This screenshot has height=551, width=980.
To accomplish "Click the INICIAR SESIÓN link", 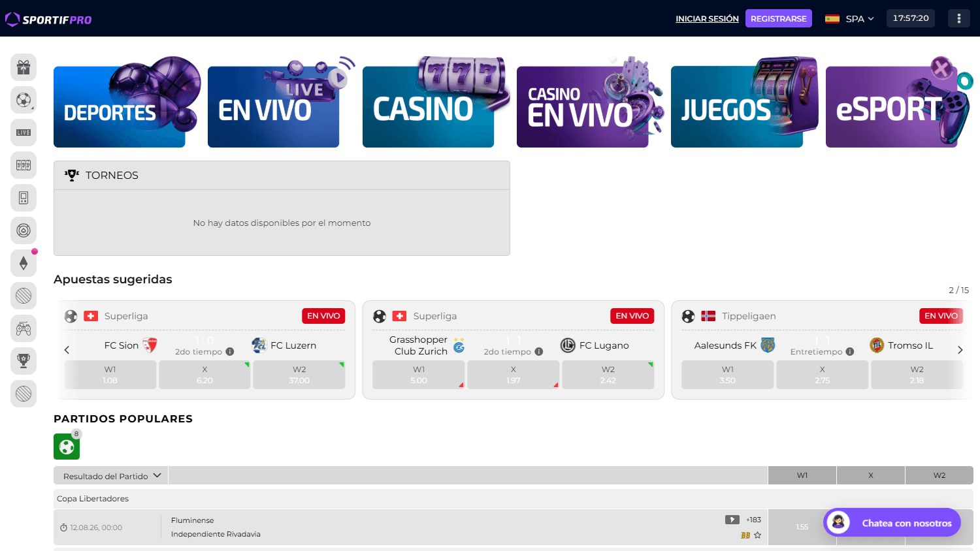I will tap(707, 19).
